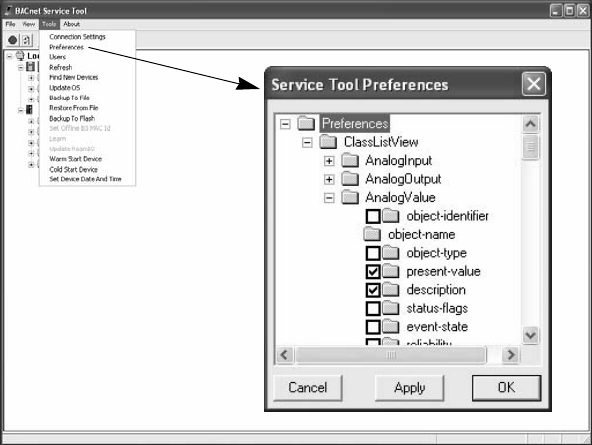Select the event-state tree label
The height and width of the screenshot is (445, 592).
[x=437, y=327]
